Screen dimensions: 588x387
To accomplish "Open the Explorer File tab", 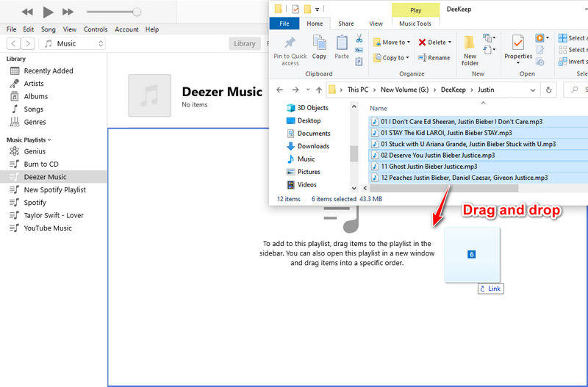I will [284, 23].
